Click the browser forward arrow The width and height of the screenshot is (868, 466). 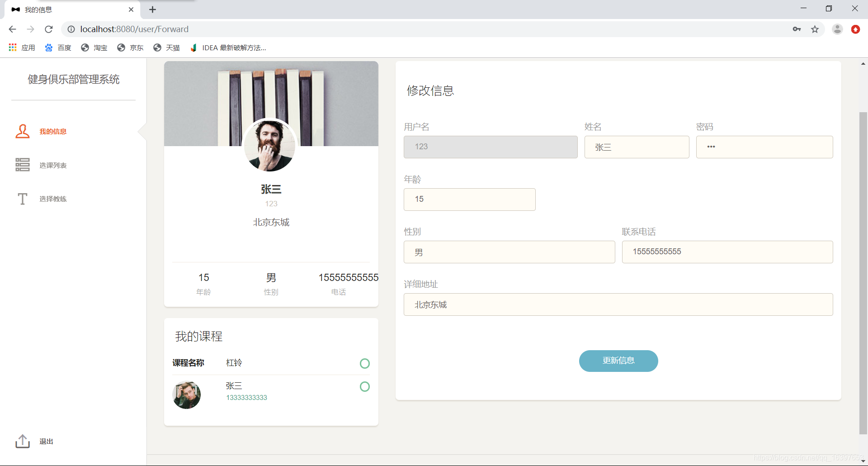click(x=30, y=29)
